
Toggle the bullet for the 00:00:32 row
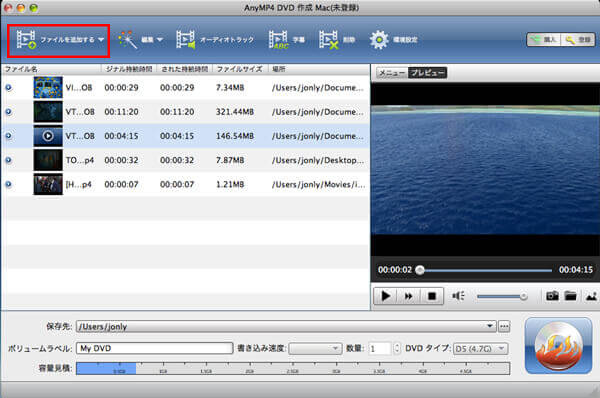(x=8, y=160)
